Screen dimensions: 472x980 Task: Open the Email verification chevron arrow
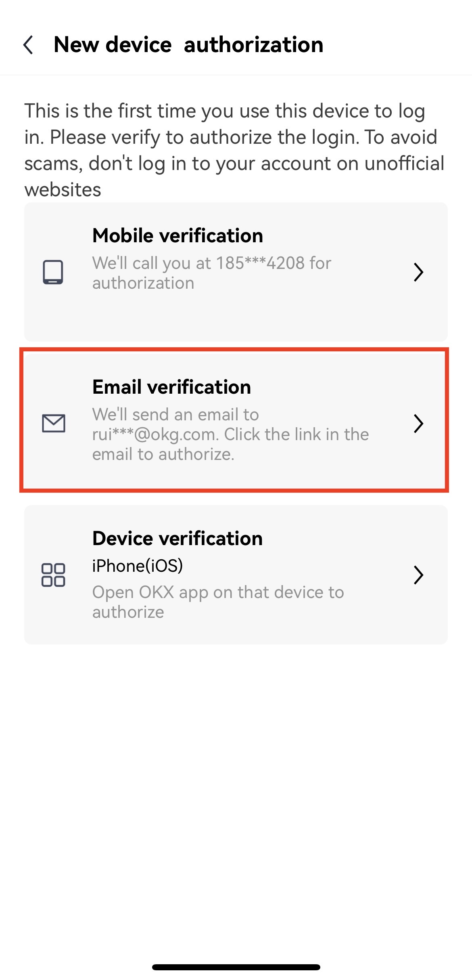coord(418,424)
